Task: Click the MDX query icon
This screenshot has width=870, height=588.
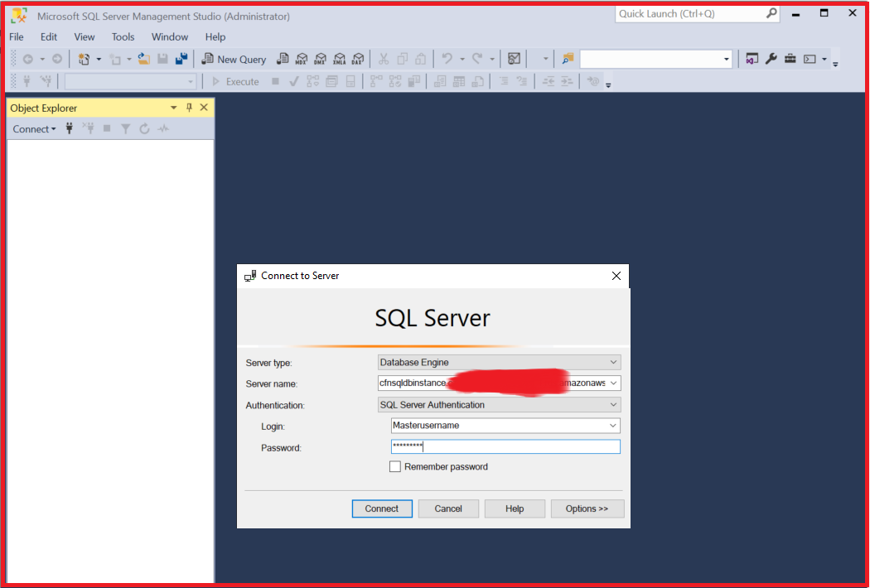Action: [302, 59]
